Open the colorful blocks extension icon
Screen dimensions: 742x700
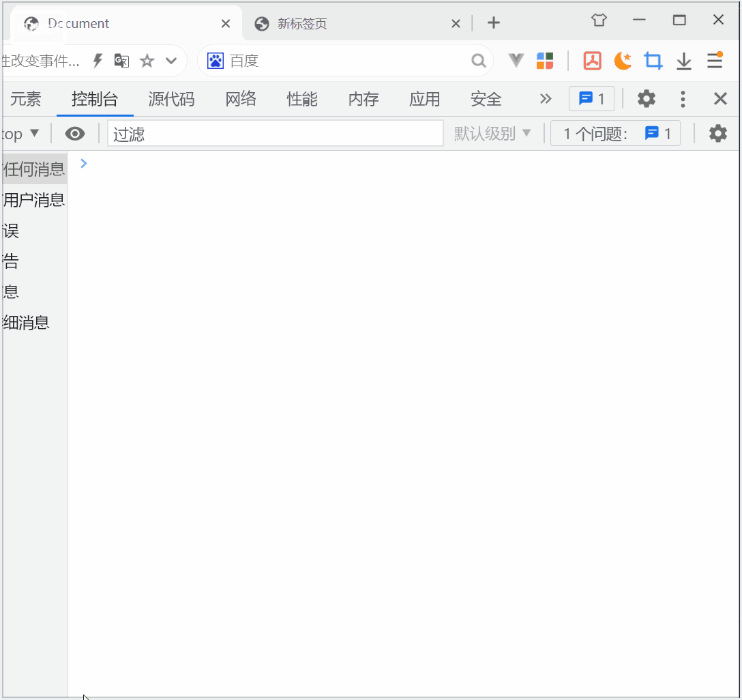click(545, 61)
